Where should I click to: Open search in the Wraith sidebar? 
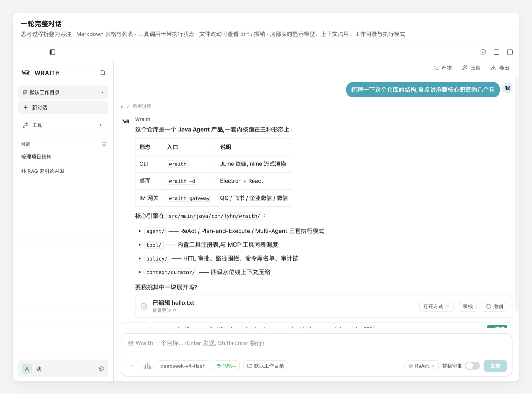(x=103, y=73)
